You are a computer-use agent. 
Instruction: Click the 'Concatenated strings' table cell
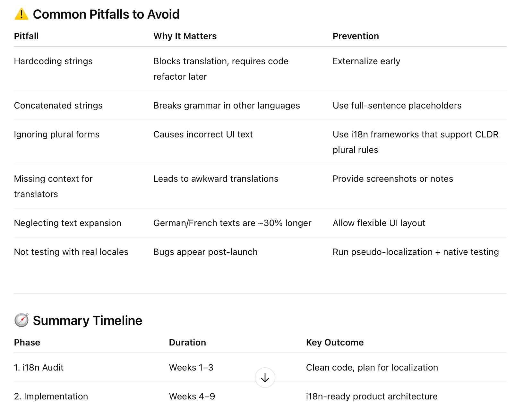pos(58,105)
